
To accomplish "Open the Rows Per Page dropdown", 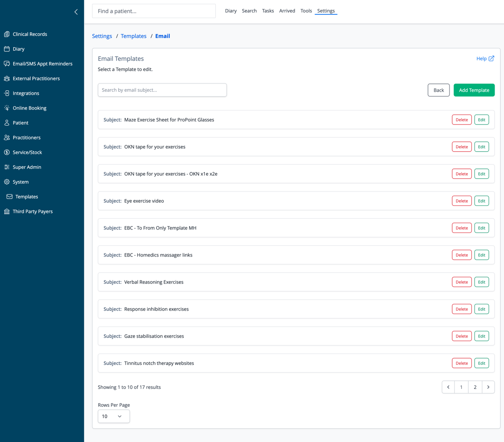I will (x=114, y=416).
